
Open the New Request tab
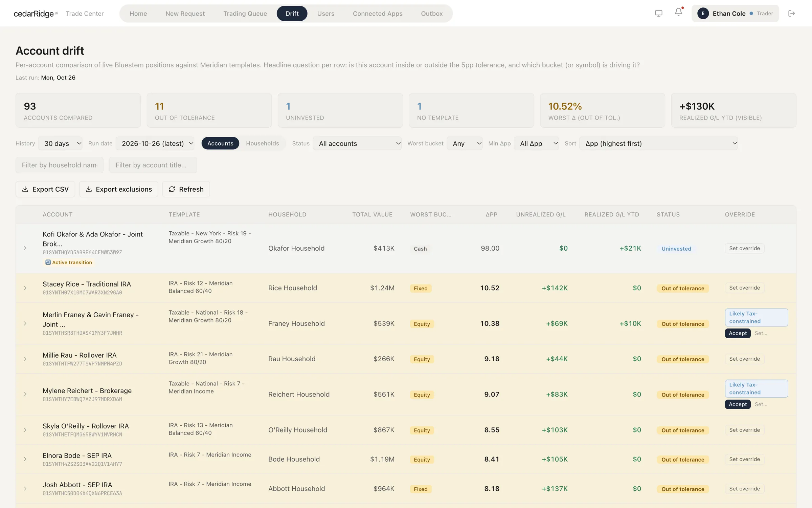185,14
